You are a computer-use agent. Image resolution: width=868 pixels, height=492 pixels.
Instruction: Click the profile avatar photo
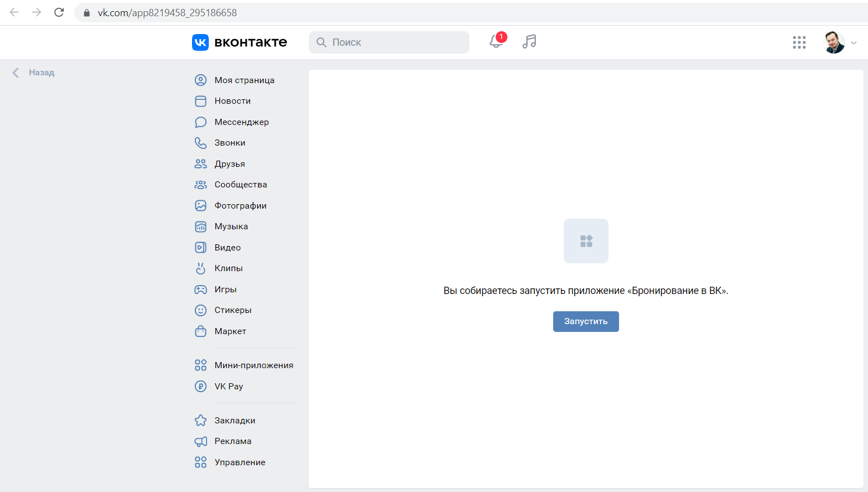[x=835, y=42]
